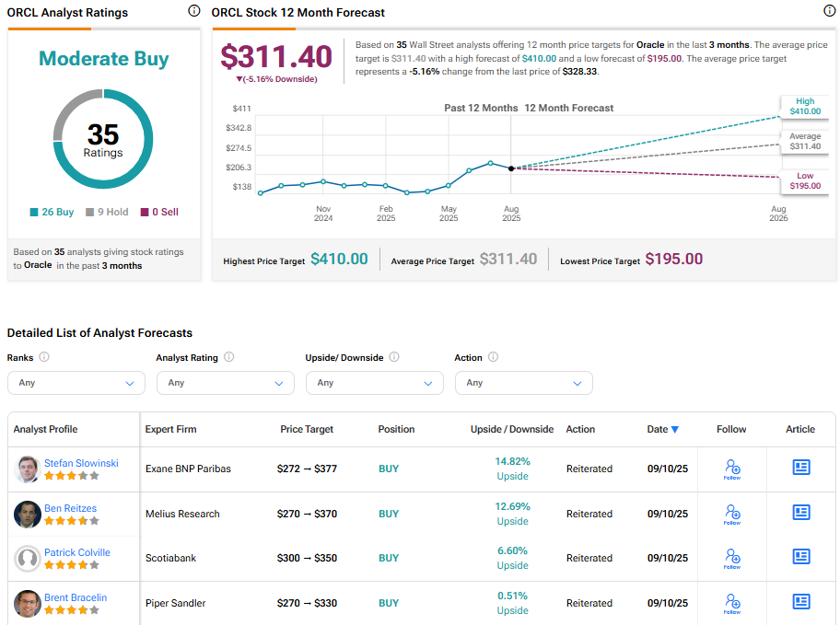Follow analyst Brent Bracelin
Screen dimensions: 840x625
coord(732,603)
